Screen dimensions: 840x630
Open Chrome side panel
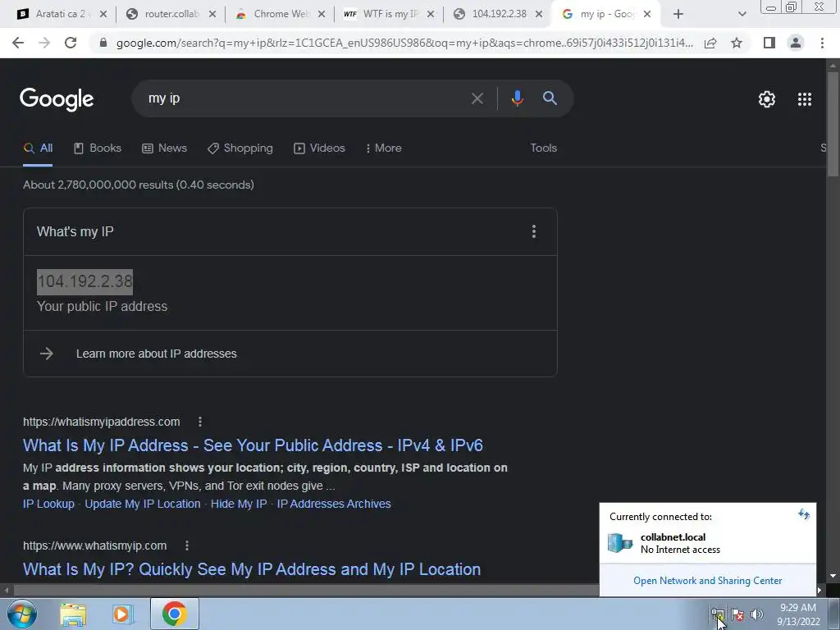tap(769, 43)
